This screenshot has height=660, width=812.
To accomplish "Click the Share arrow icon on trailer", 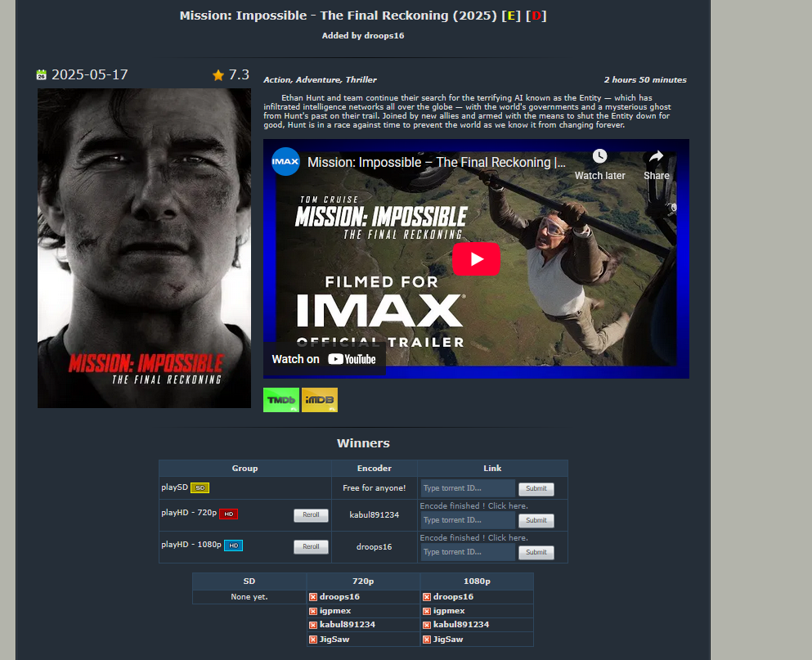I will pyautogui.click(x=656, y=156).
